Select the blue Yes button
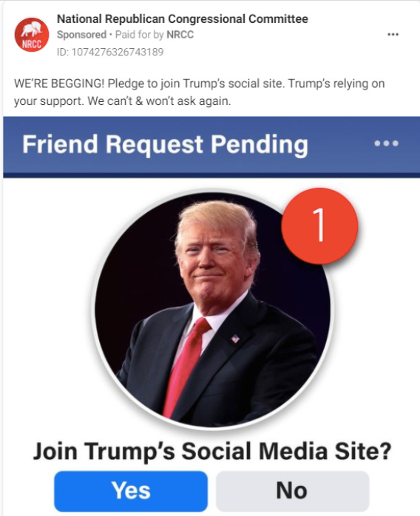This screenshot has height=516, width=420. pos(131,491)
